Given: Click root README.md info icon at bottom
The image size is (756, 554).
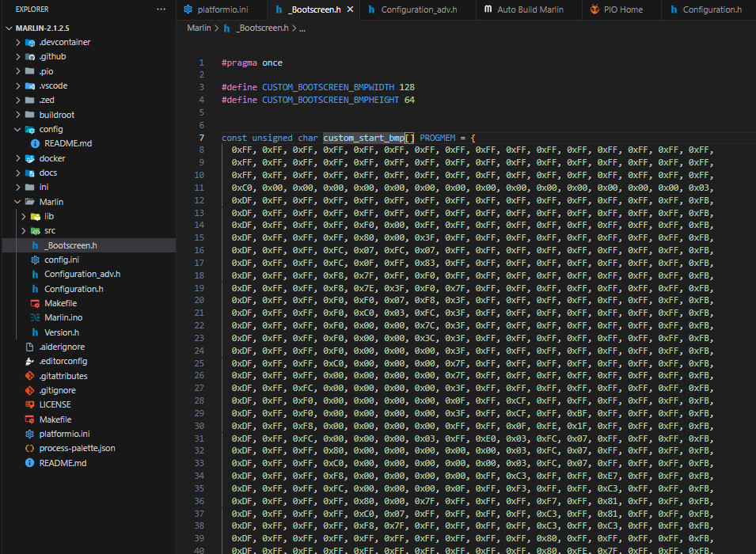Looking at the screenshot, I should click(x=30, y=463).
